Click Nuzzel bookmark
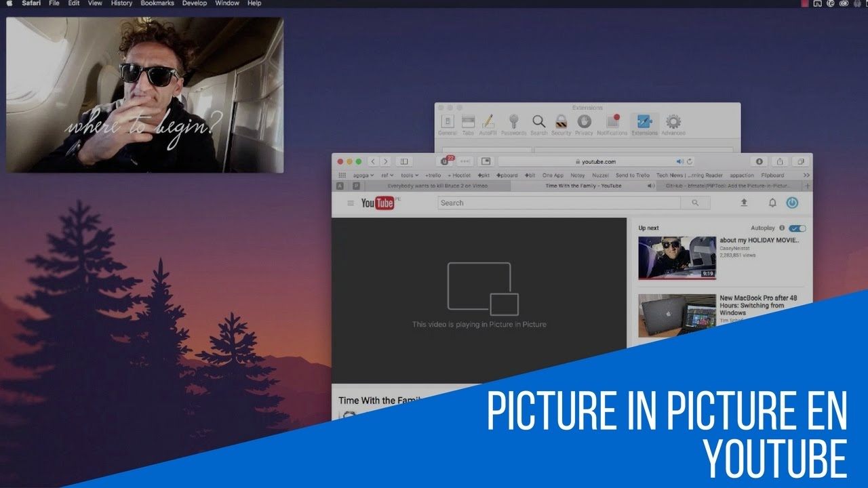This screenshot has width=868, height=488. (600, 175)
